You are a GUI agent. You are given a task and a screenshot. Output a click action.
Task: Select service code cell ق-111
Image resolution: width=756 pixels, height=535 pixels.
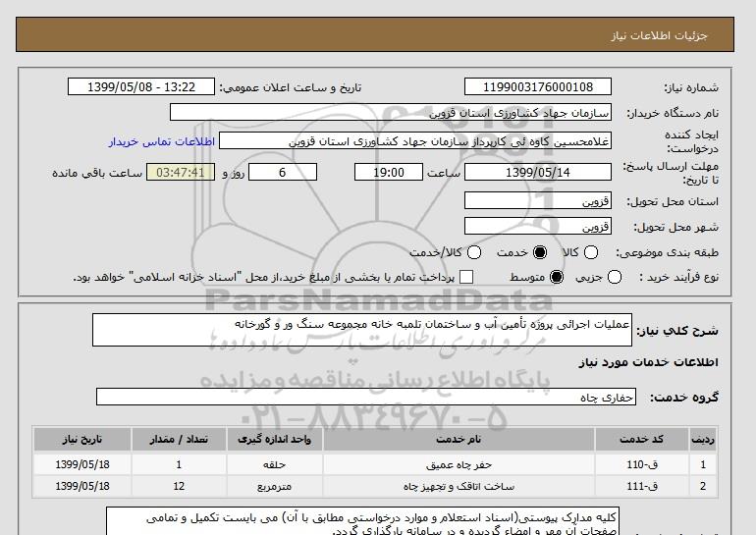click(x=642, y=486)
